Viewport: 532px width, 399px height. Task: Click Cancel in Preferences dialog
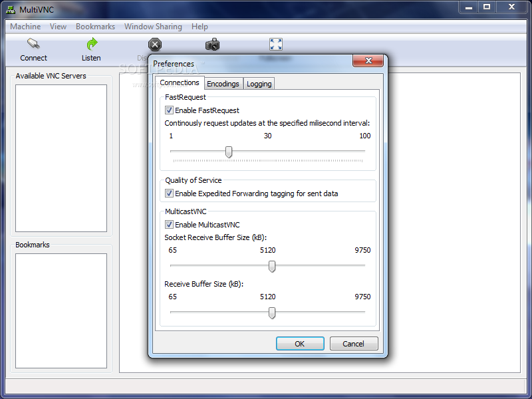354,343
